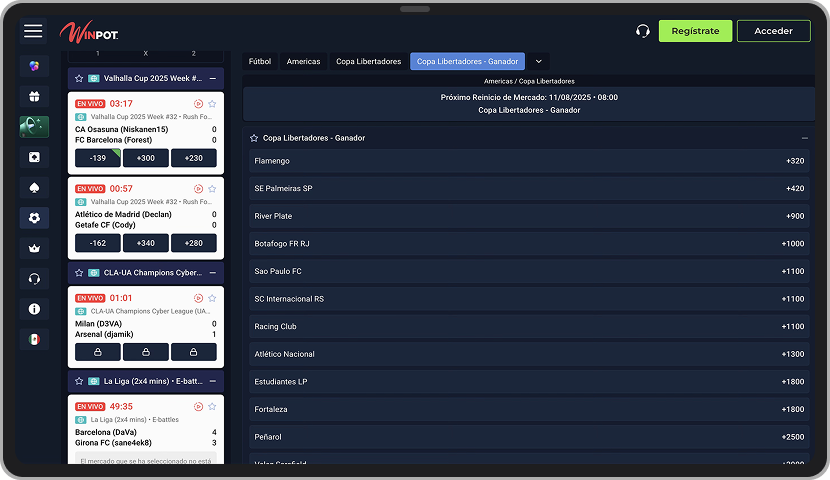Open the green promo thumbnail in sidebar
This screenshot has width=830, height=480.
[x=34, y=127]
